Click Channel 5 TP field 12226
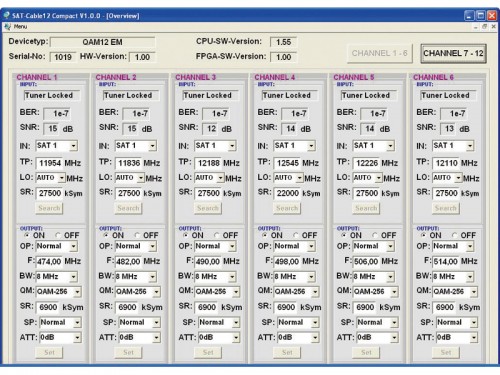 click(366, 163)
